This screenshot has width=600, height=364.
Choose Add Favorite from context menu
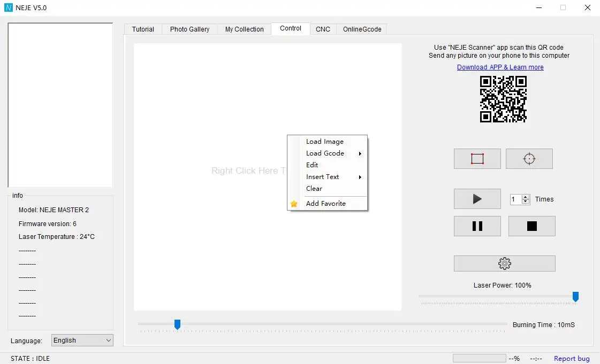[x=327, y=204]
